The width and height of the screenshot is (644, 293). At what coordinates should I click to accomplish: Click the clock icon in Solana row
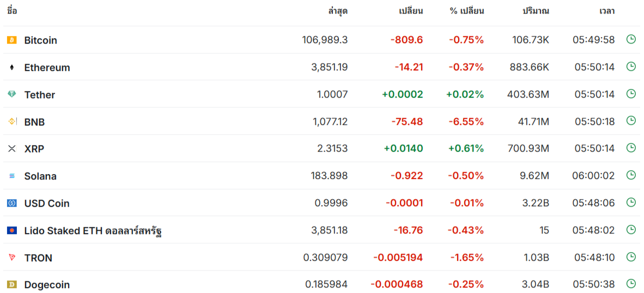click(631, 175)
